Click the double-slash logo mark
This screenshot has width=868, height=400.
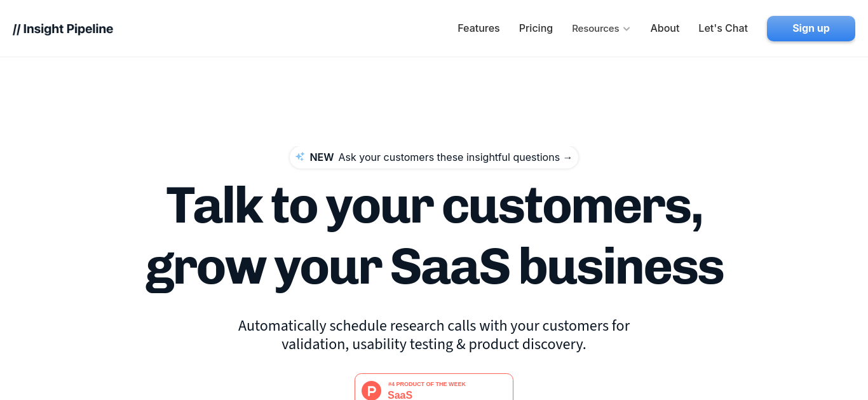[x=17, y=29]
